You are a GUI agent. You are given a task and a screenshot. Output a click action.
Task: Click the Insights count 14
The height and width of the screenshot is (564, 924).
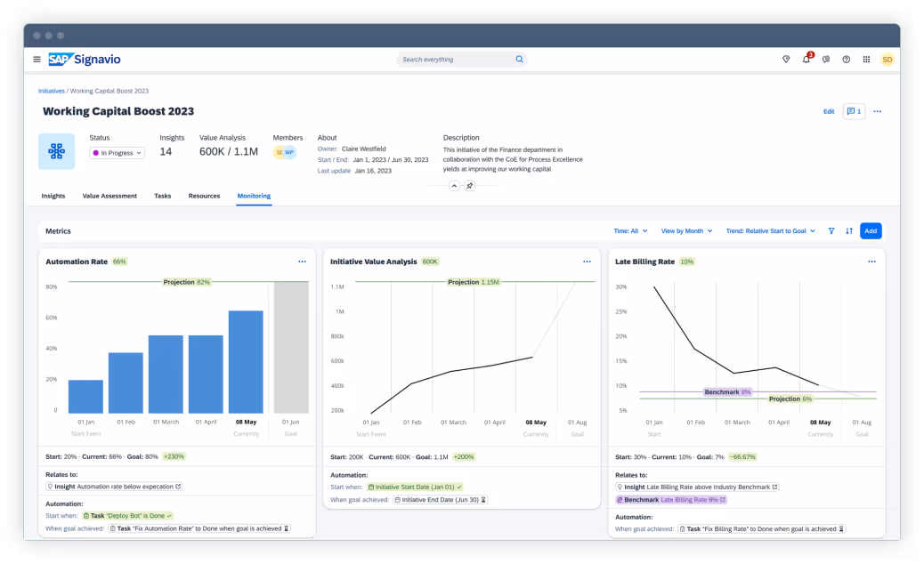pyautogui.click(x=166, y=152)
